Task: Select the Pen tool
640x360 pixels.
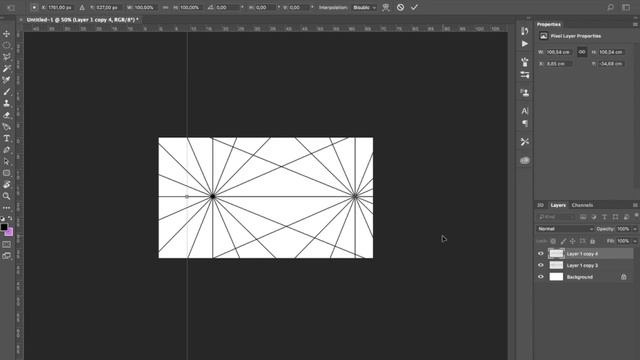Action: pos(7,127)
